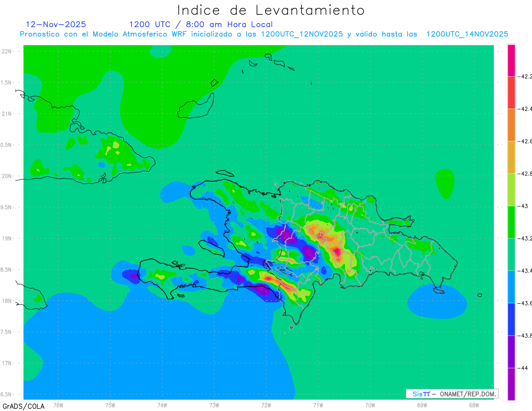Image resolution: width=532 pixels, height=411 pixels.
Task: Select the "1200UTC_14NOV2025" valid-until timestamp
Action: (x=467, y=34)
